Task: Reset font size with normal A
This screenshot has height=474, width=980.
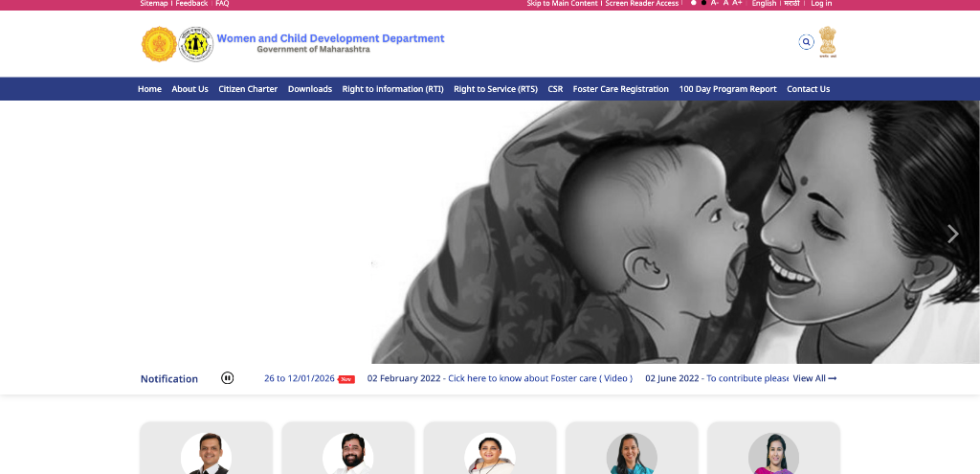Action: tap(725, 3)
